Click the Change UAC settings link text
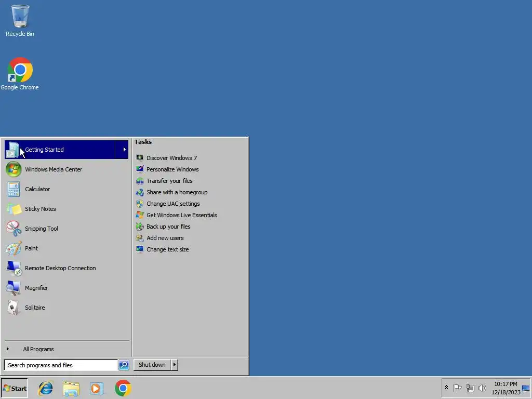This screenshot has width=532, height=399. (x=173, y=204)
